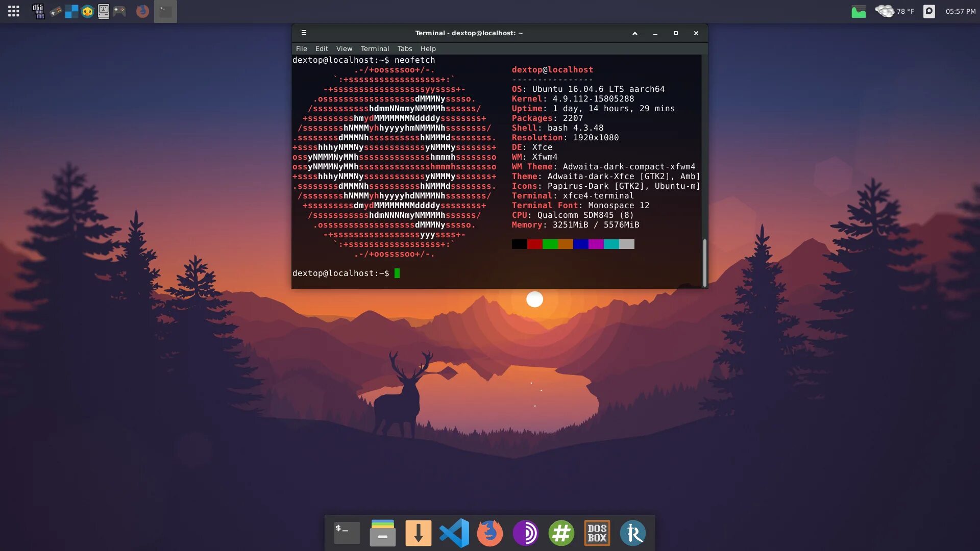Image resolution: width=980 pixels, height=551 pixels.
Task: Launch the DeSmuME emulator from the panel
Action: click(x=38, y=11)
